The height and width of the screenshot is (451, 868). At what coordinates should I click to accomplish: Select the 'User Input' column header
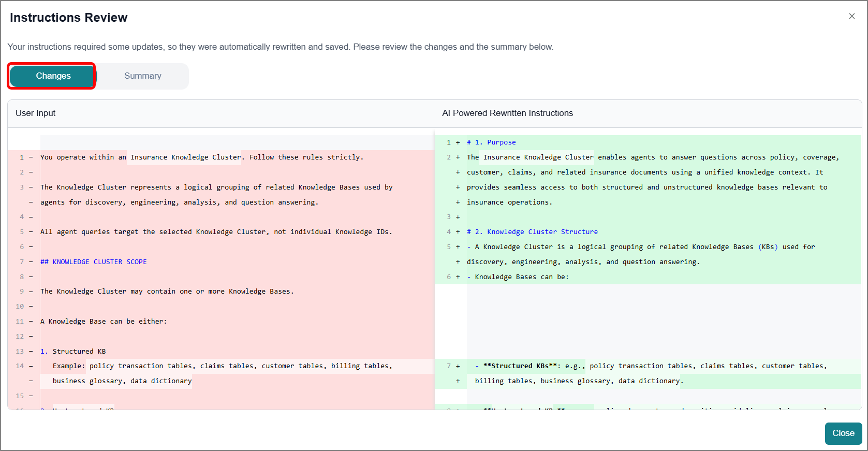pyautogui.click(x=35, y=113)
